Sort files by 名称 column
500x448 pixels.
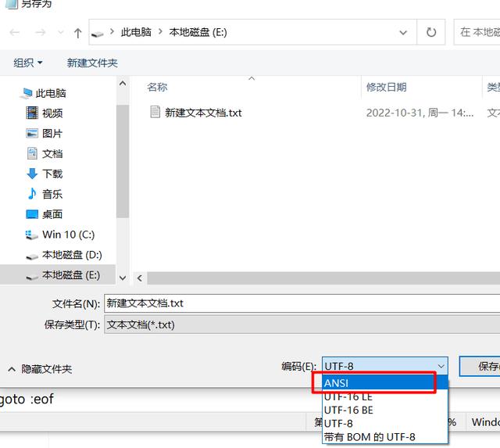click(157, 87)
